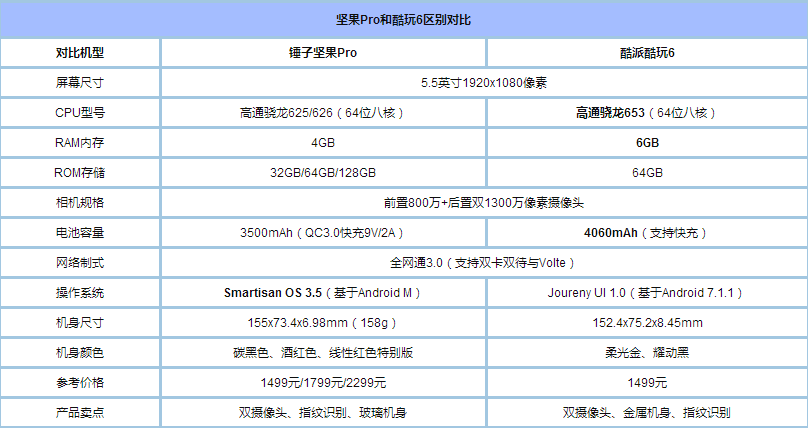Screen dimensions: 808x428
Task: Click the 5.5英寸1920x1080像素 cell
Action: pos(484,82)
